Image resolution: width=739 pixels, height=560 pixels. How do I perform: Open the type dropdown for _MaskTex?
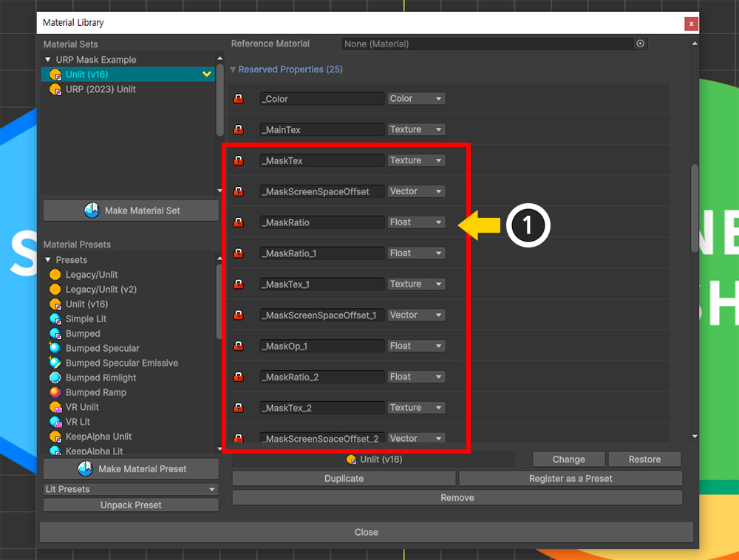click(x=416, y=160)
